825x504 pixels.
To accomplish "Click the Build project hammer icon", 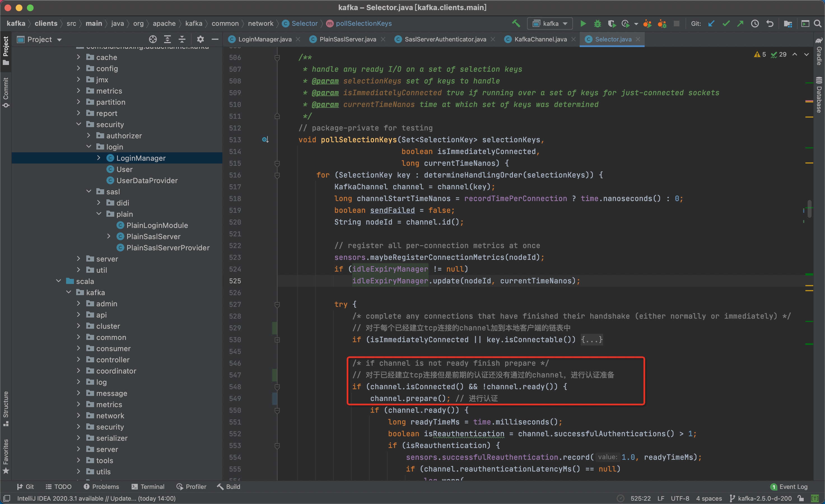I will click(x=516, y=24).
